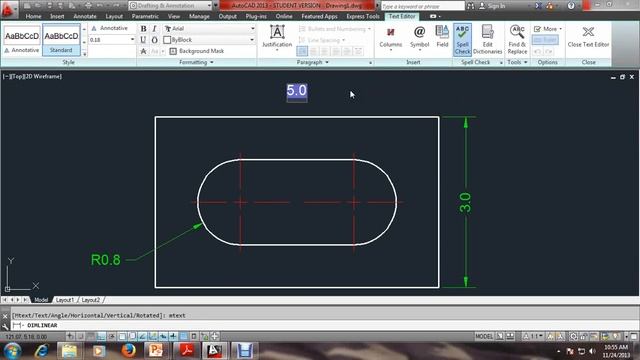This screenshot has width=640, height=360.
Task: Open the text height 0.18 dropdown
Action: pyautogui.click(x=132, y=40)
